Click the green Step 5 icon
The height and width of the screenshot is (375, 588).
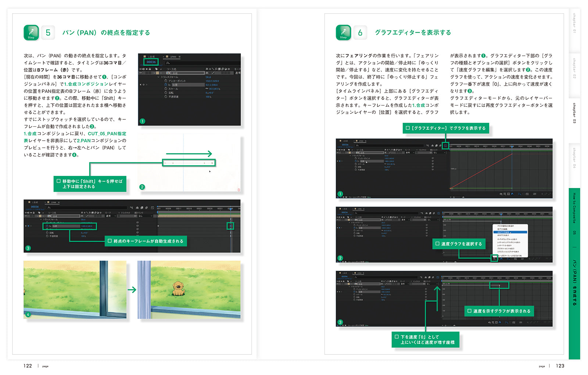31,33
